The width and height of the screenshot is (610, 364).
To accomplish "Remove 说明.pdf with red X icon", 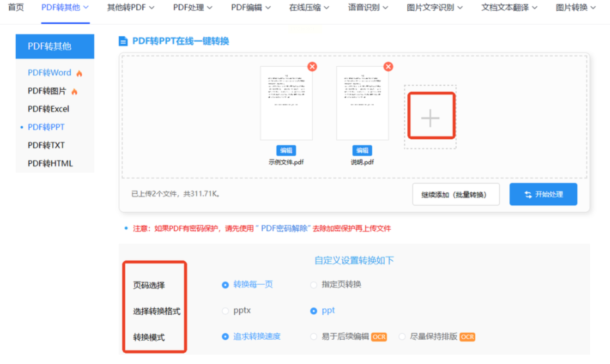I will (388, 67).
